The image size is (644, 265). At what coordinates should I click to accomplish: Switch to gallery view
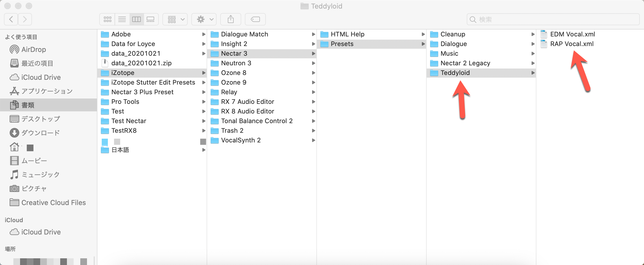coord(151,19)
